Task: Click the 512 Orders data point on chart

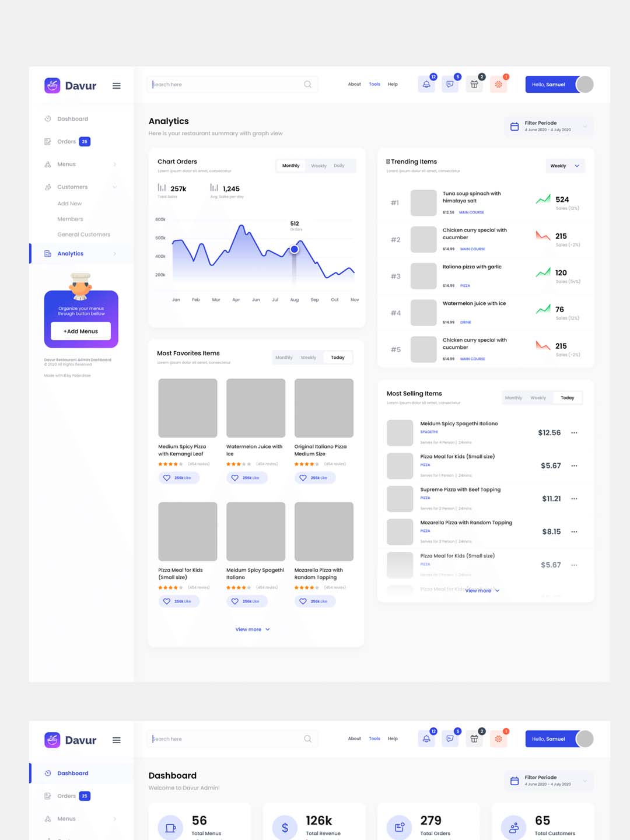Action: [295, 249]
